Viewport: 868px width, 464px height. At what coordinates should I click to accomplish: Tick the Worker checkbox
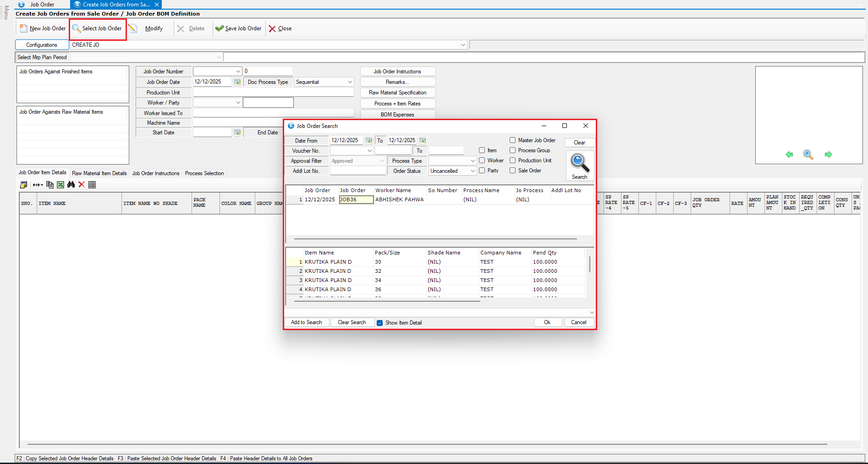click(x=482, y=160)
